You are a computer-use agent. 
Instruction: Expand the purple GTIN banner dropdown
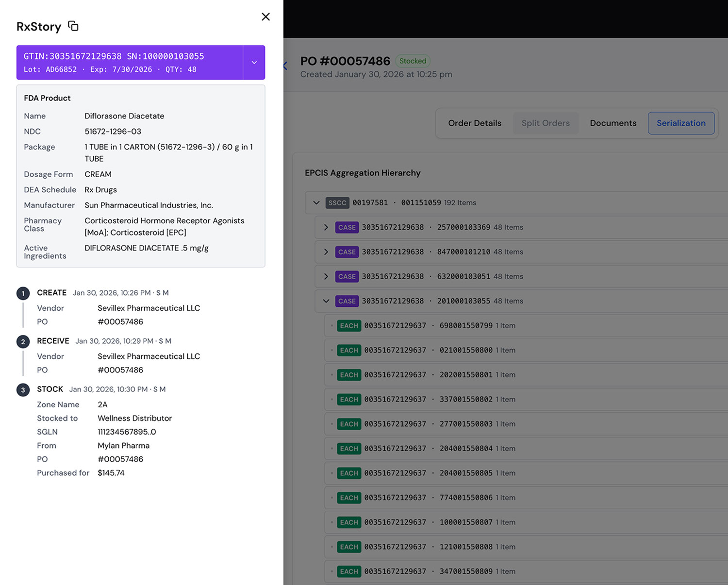pos(254,62)
